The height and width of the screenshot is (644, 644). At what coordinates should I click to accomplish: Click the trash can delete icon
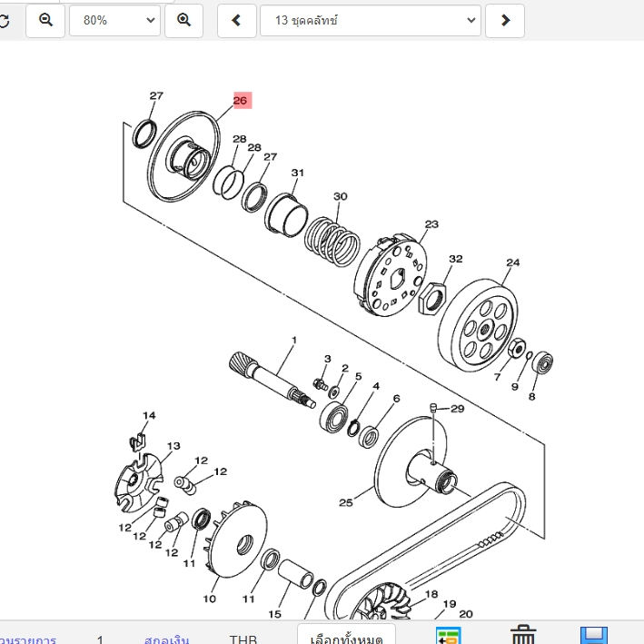coord(523,635)
